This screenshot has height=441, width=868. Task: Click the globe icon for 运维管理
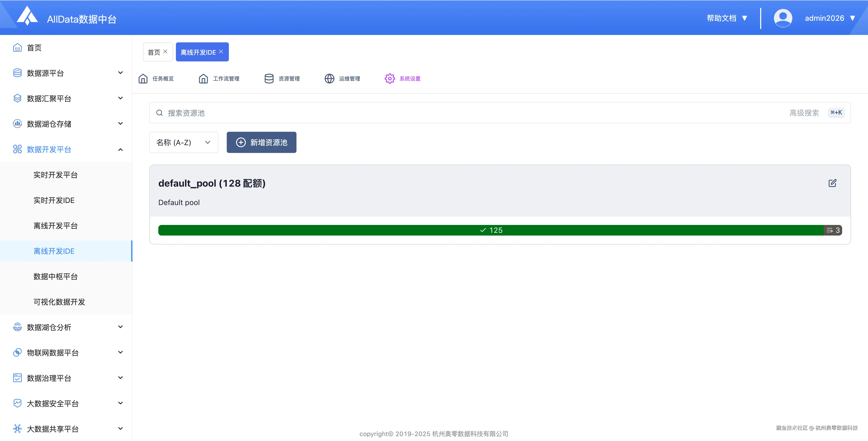pyautogui.click(x=329, y=79)
